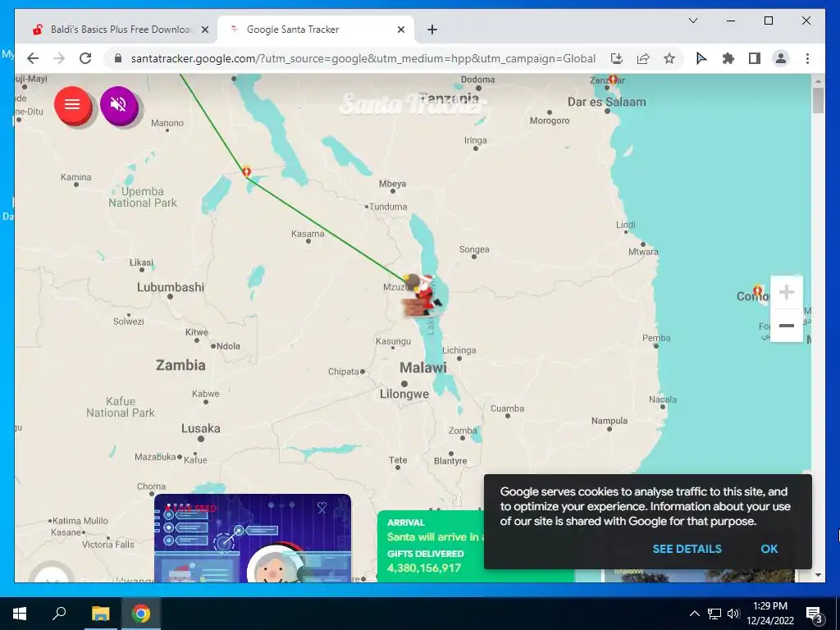This screenshot has width=840, height=630.
Task: Select the Google Santa Tracker tab
Action: [314, 30]
